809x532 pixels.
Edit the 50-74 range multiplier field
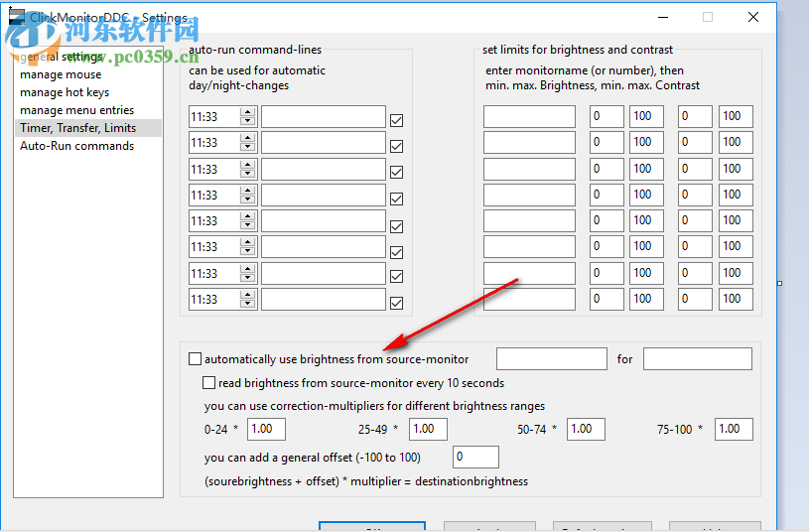(586, 430)
